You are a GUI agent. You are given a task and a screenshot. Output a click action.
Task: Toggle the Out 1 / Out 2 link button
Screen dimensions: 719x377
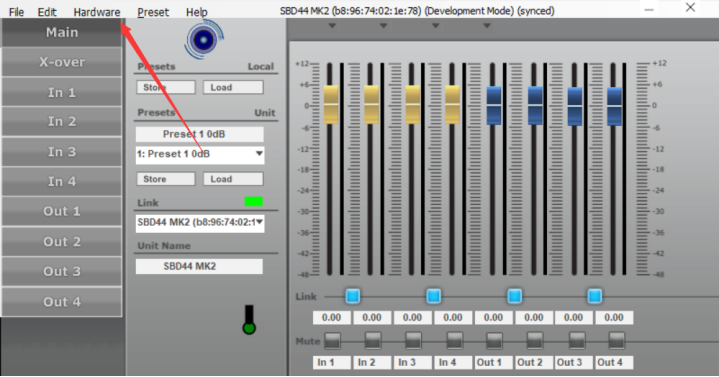[x=514, y=296]
